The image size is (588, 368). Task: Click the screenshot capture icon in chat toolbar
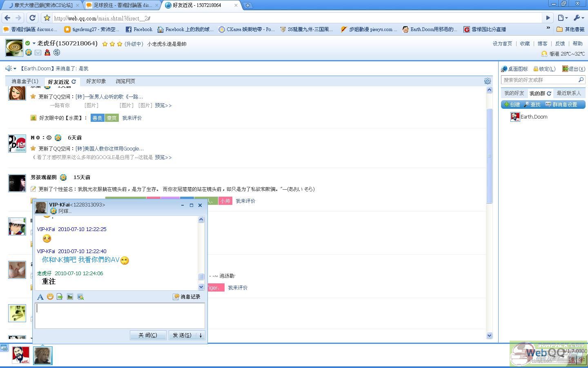click(x=80, y=297)
